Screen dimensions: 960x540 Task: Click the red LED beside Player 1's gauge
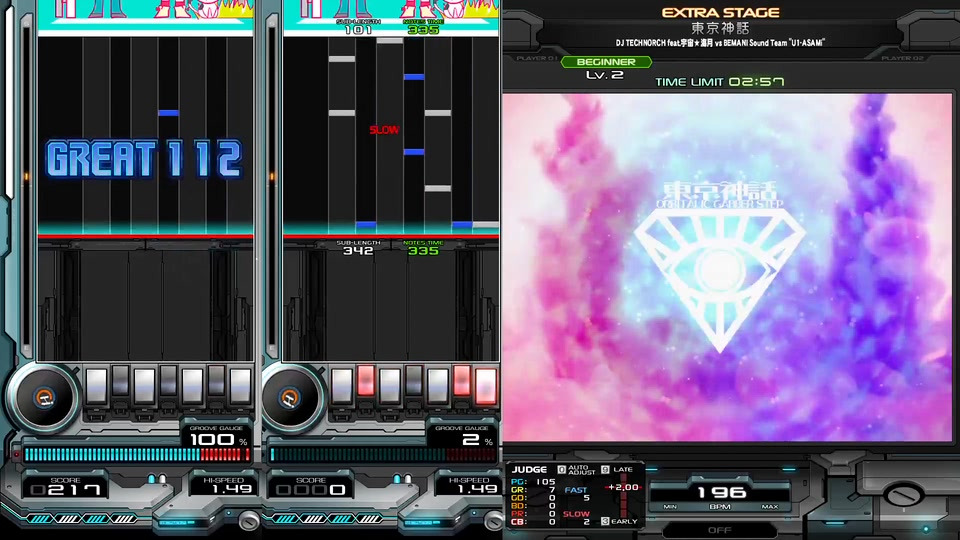pyautogui.click(x=17, y=454)
